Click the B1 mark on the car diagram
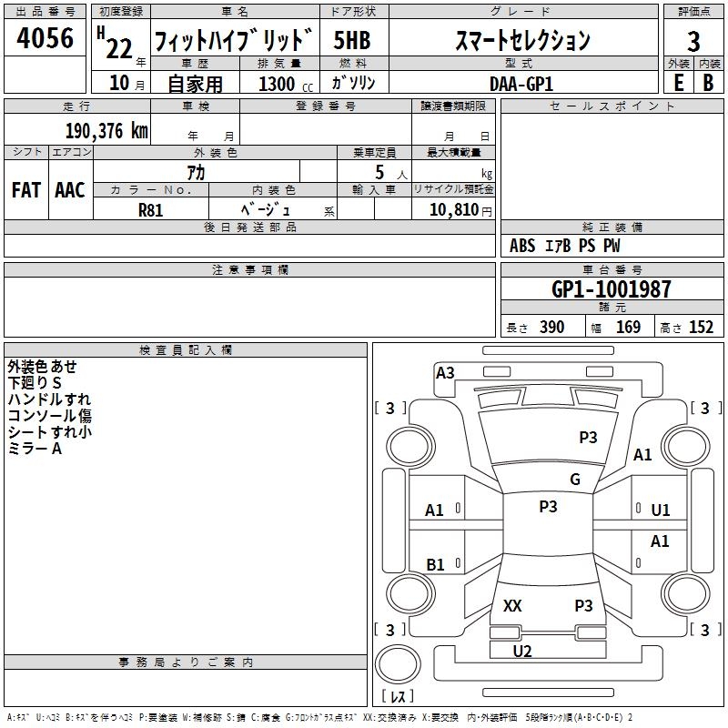Screen dimensions: 728x728 pos(435,565)
